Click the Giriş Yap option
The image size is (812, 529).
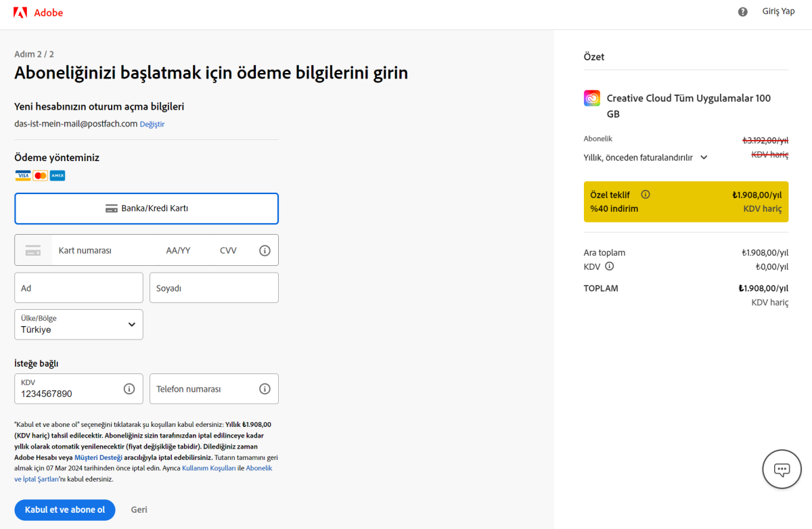tap(778, 11)
